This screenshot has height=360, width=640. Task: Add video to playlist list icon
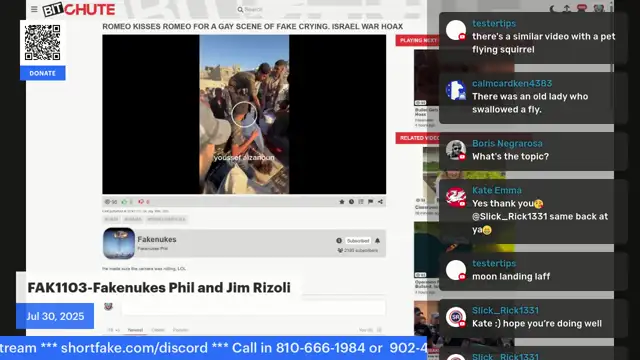tap(361, 202)
